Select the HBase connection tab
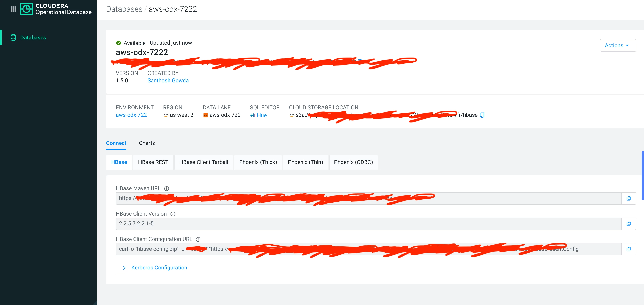 [x=119, y=162]
